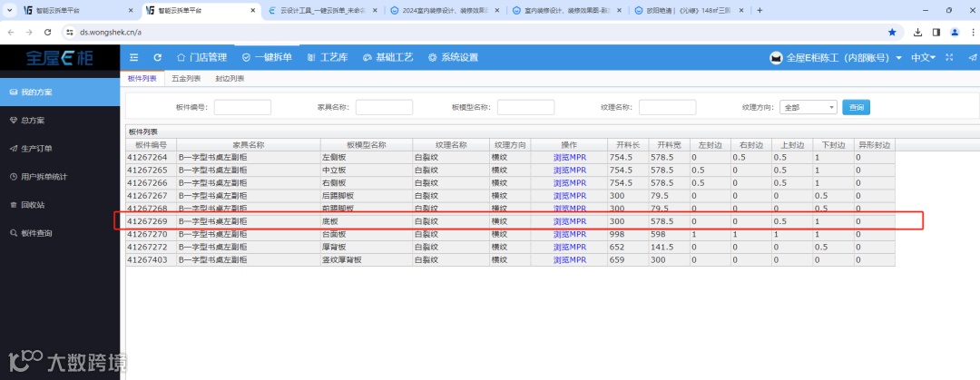
Task: Click the 异形封边 column header
Action: pos(875,145)
